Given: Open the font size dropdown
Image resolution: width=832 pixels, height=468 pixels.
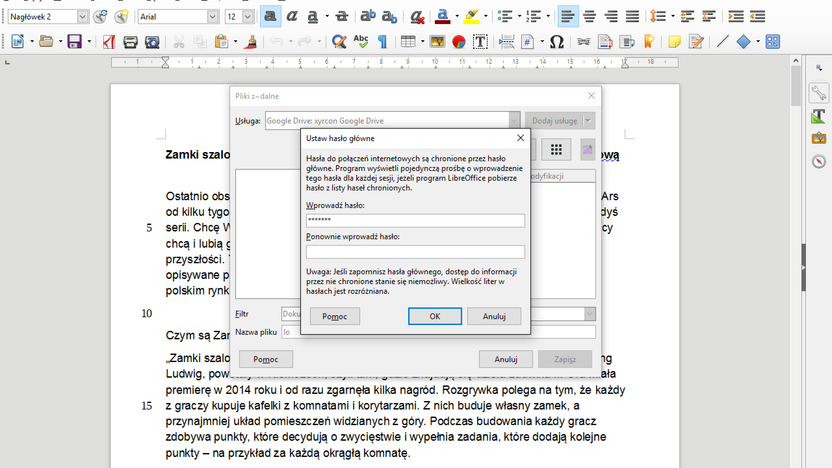Looking at the screenshot, I should coord(247,17).
